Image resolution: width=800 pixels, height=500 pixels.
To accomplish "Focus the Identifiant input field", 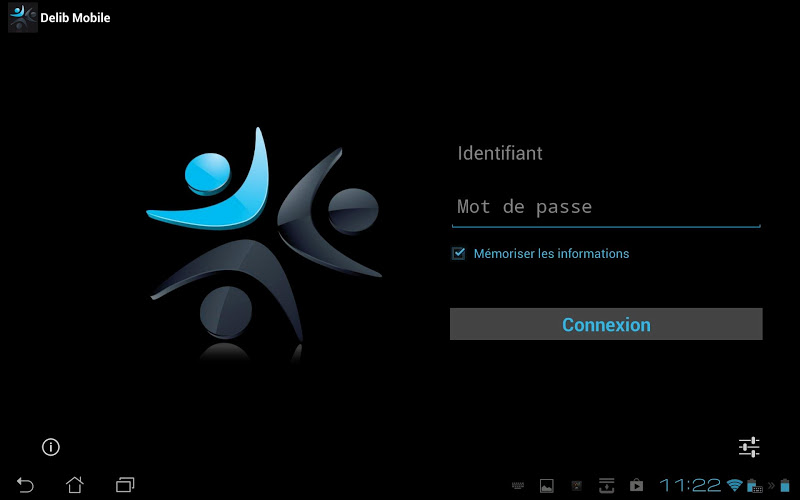I will point(606,153).
